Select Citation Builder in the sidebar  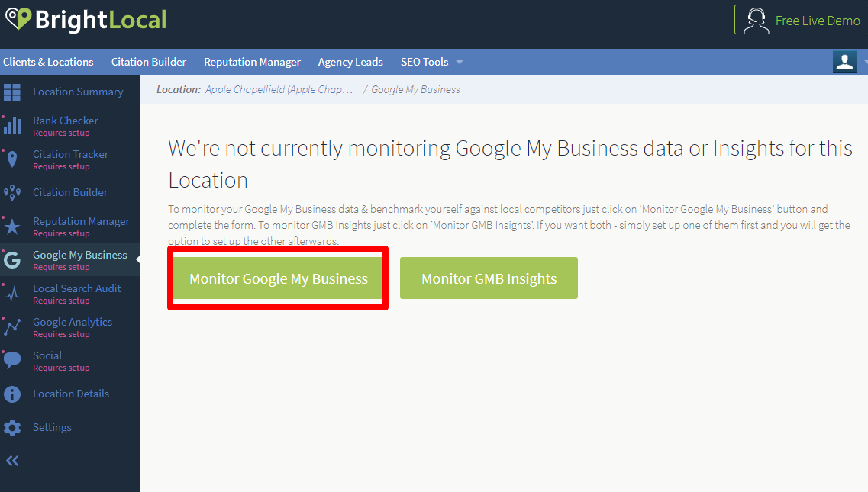[70, 192]
